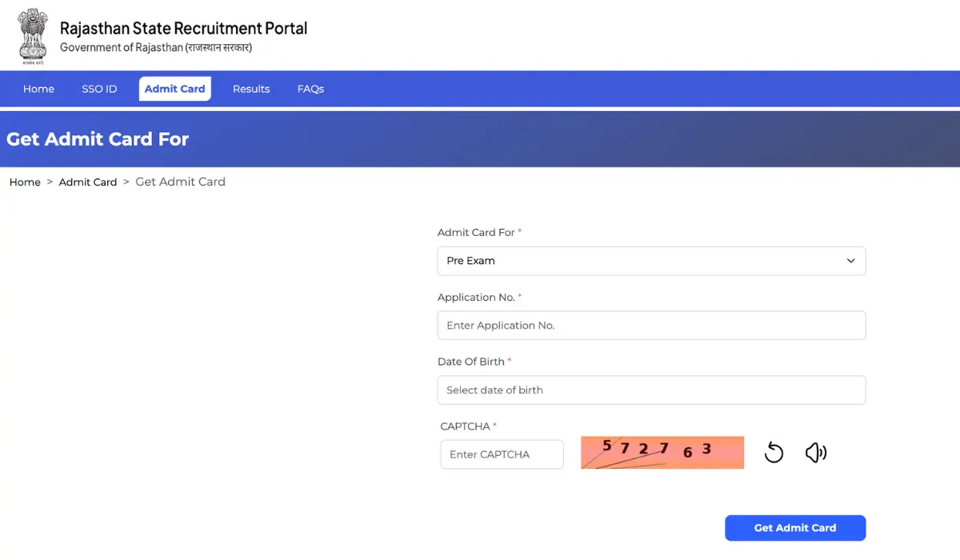960x560 pixels.
Task: Open the Admit Card For dropdown
Action: tap(651, 261)
